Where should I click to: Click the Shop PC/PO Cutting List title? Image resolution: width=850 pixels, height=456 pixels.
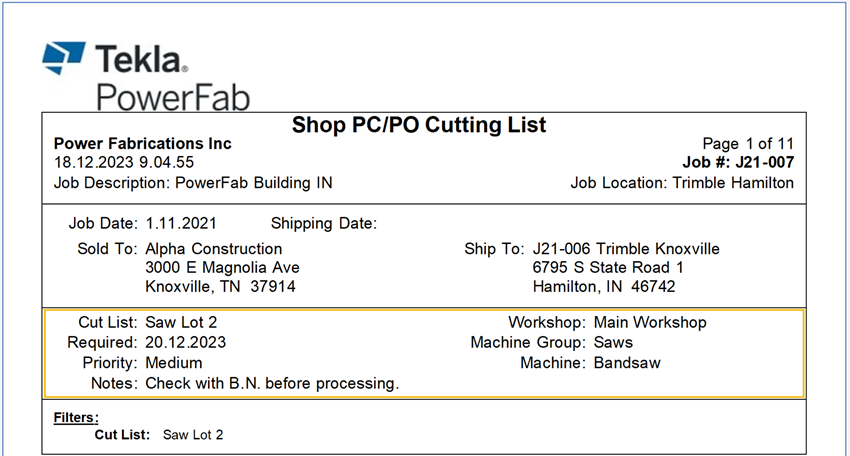tap(419, 125)
